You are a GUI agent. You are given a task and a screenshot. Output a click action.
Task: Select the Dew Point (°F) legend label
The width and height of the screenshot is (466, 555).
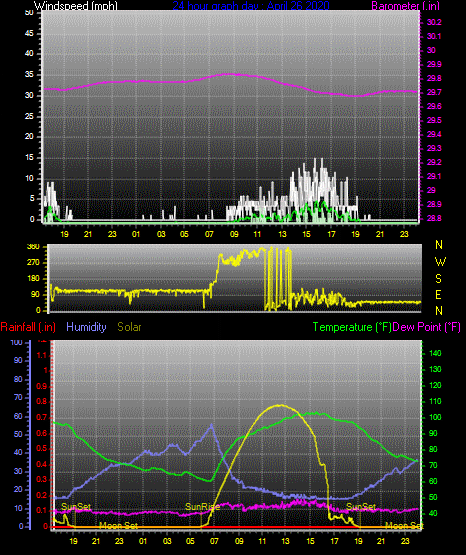click(x=426, y=327)
